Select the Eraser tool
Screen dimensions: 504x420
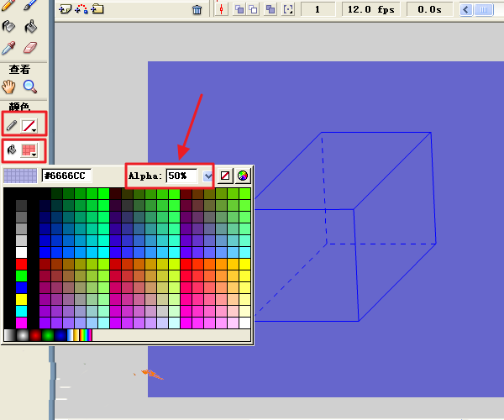(30, 48)
